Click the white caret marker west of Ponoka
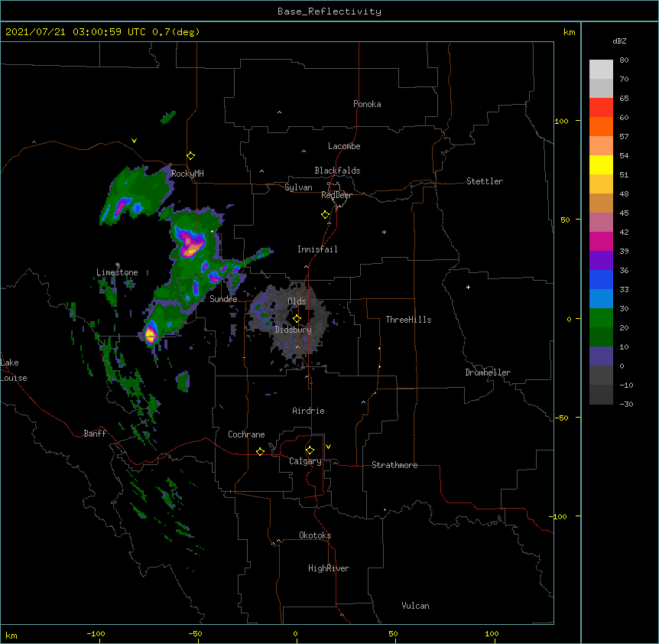Viewport: 659px width, 644px height. tap(280, 112)
